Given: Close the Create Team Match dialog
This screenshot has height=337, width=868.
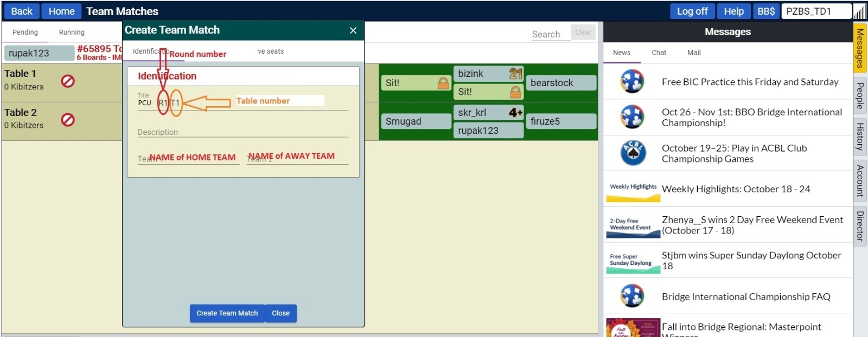Looking at the screenshot, I should pyautogui.click(x=353, y=30).
